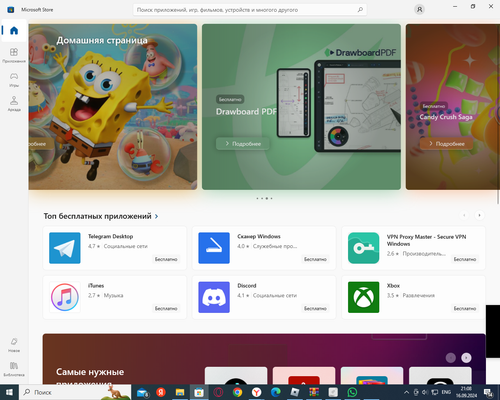The width and height of the screenshot is (500, 400).
Task: Open Yandex from the red taskbar icon
Action: [x=161, y=392]
